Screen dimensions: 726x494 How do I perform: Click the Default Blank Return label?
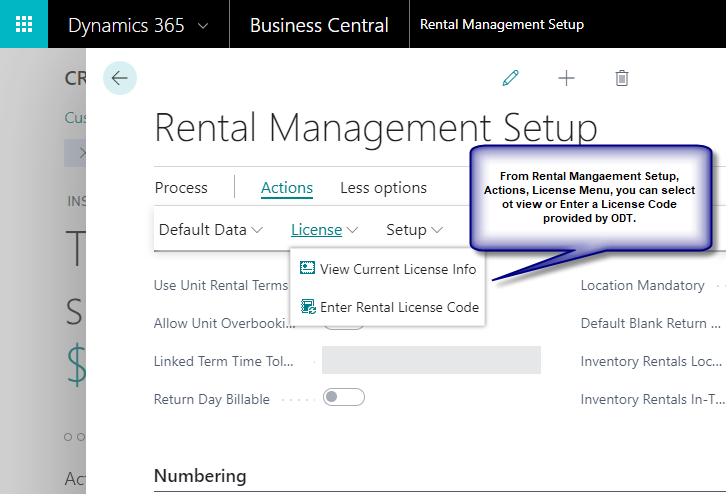[x=651, y=323]
